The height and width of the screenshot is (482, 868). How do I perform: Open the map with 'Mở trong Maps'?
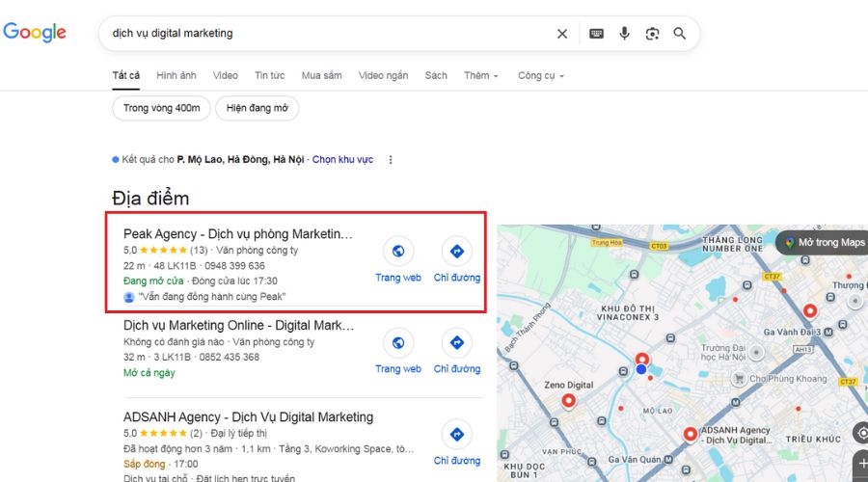click(x=825, y=242)
